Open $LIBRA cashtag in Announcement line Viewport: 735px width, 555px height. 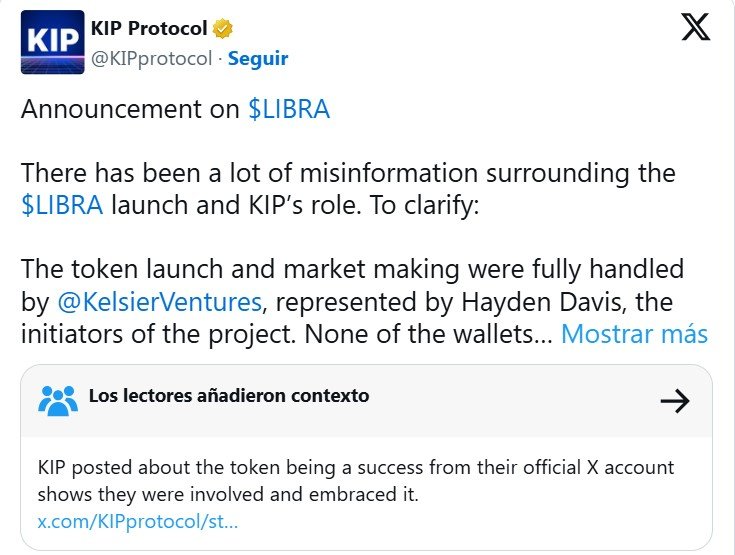(289, 110)
